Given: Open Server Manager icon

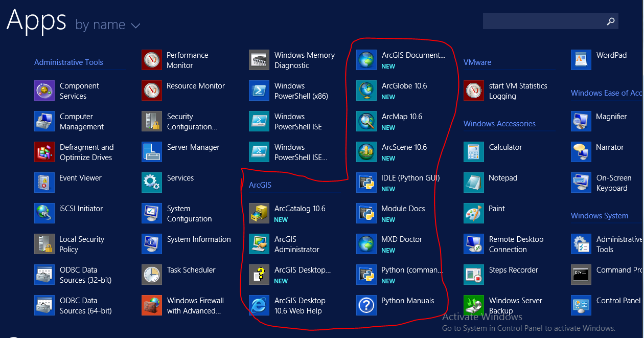Looking at the screenshot, I should point(152,152).
